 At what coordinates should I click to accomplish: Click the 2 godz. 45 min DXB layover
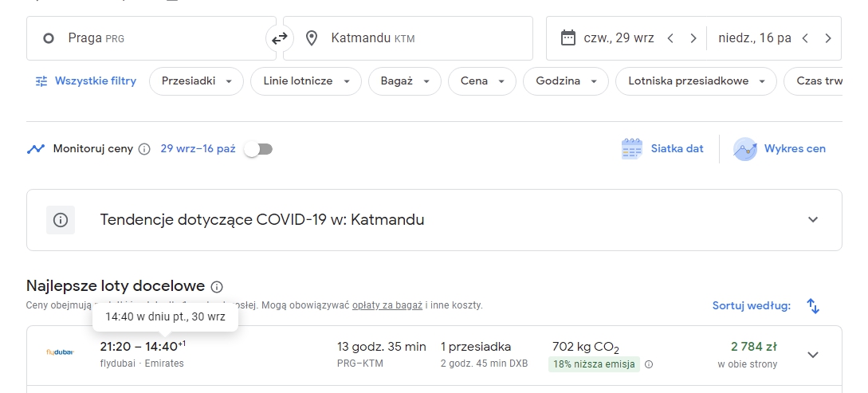pos(485,364)
